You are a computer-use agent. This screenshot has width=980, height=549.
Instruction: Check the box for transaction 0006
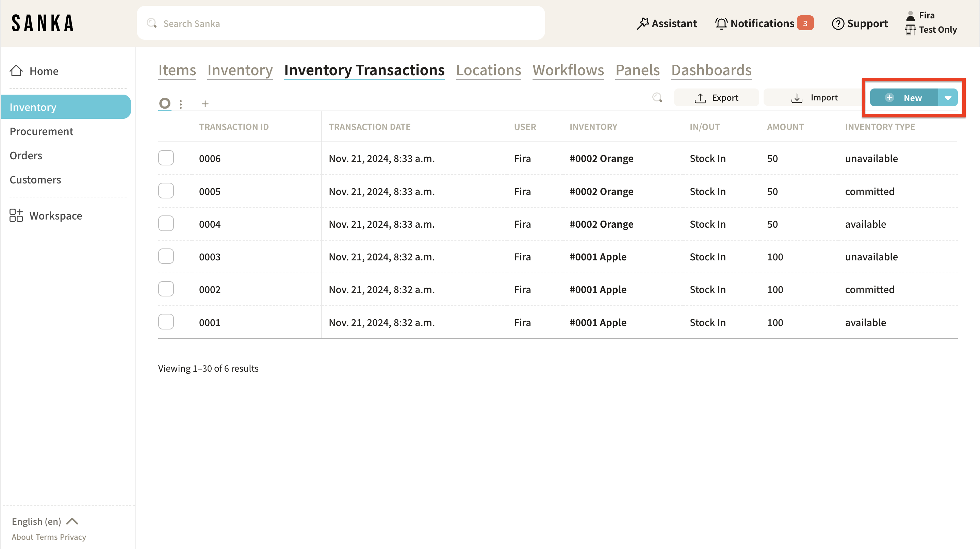166,158
